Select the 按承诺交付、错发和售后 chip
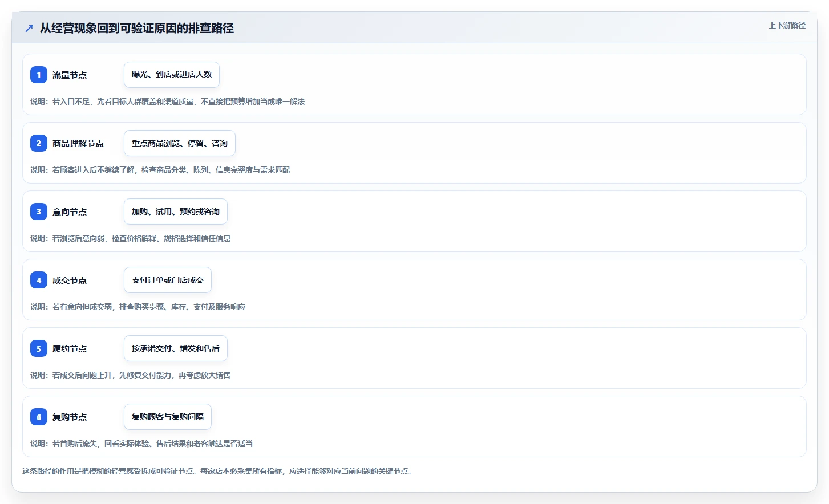The height and width of the screenshot is (504, 829). (176, 348)
